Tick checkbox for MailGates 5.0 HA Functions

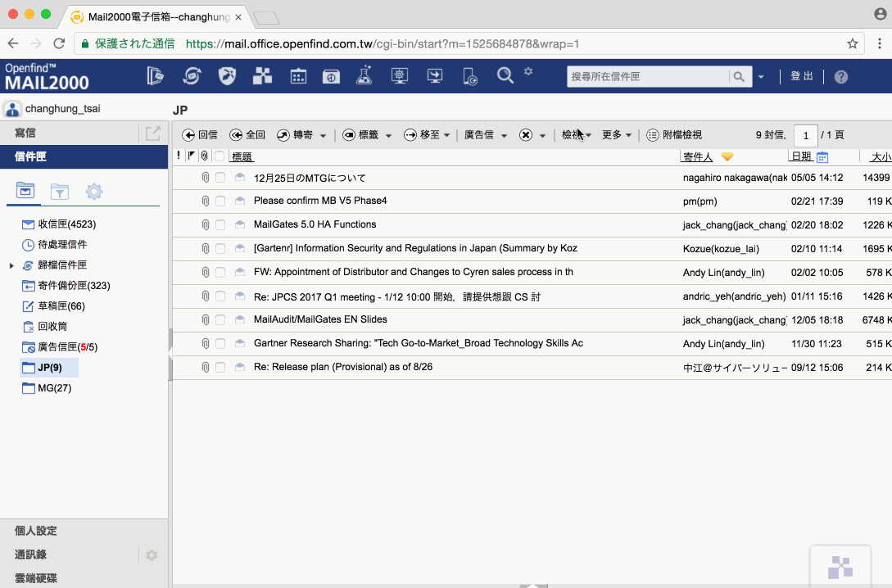[x=220, y=224]
